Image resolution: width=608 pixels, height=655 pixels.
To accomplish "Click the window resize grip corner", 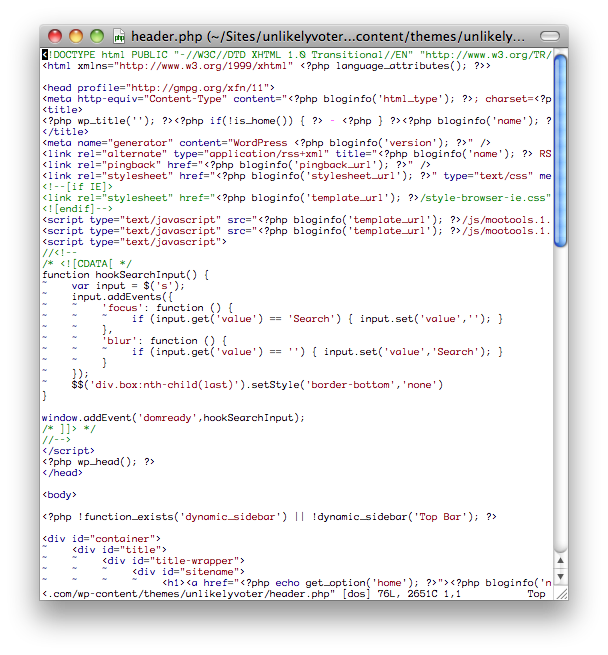I will [561, 594].
